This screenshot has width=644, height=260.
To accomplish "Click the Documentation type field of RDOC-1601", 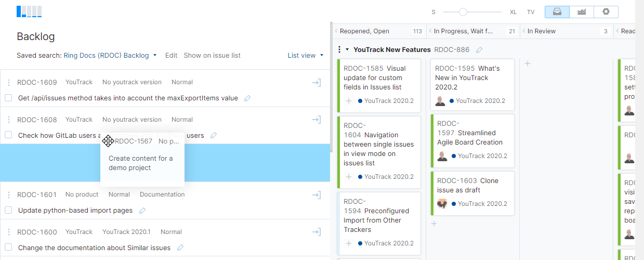I will 162,194.
